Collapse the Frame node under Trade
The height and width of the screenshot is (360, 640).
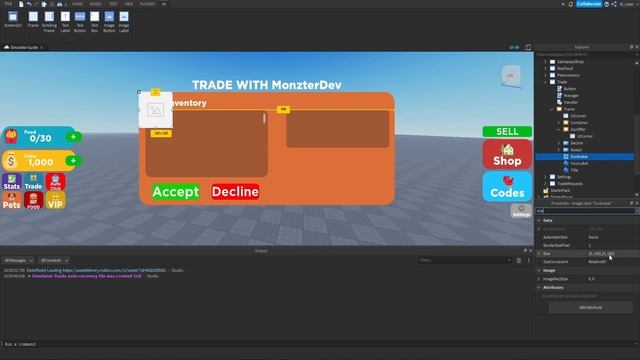pos(552,109)
